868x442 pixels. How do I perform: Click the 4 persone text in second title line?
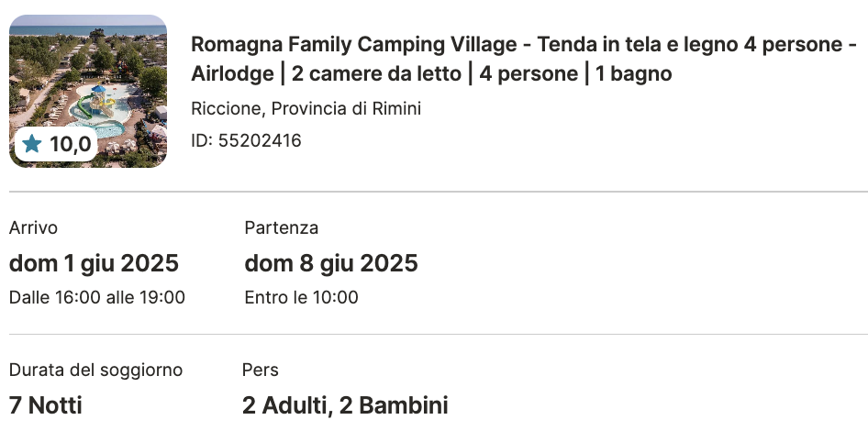pyautogui.click(x=529, y=73)
